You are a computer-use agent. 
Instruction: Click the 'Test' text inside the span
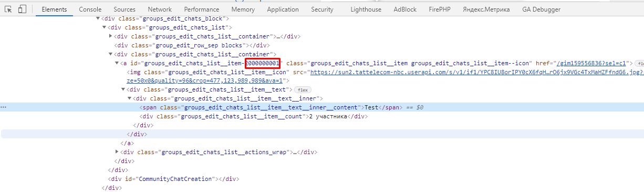[371, 107]
